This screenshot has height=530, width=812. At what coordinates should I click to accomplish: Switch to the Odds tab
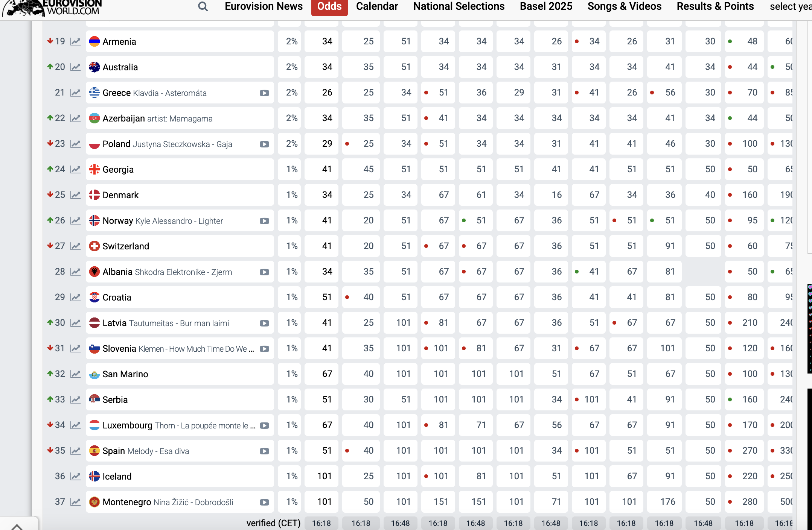coord(329,6)
